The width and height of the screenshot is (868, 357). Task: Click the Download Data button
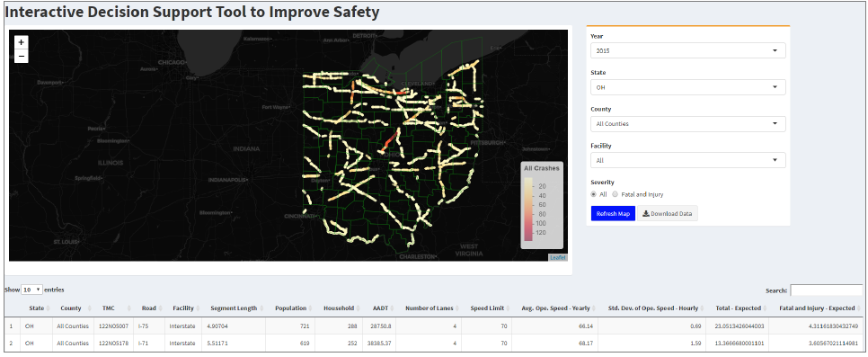(668, 213)
